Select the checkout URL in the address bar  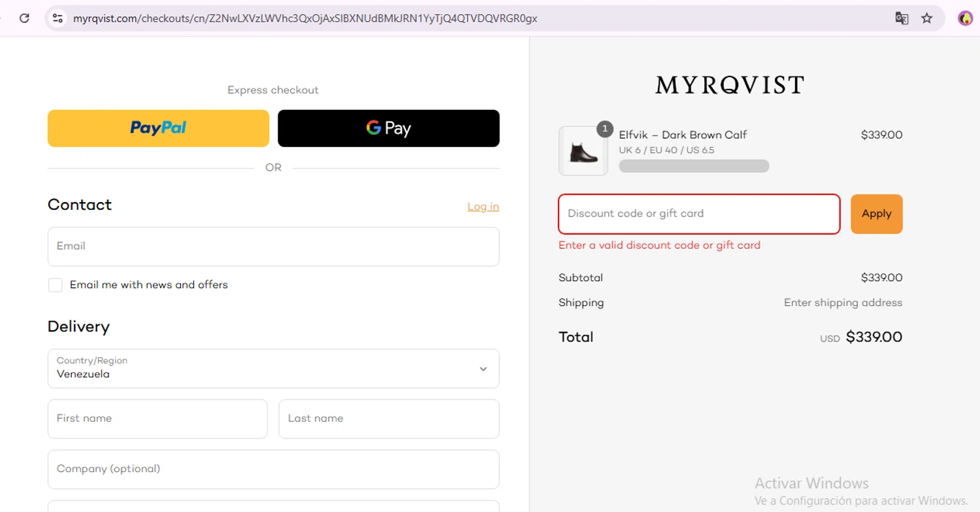tap(305, 18)
